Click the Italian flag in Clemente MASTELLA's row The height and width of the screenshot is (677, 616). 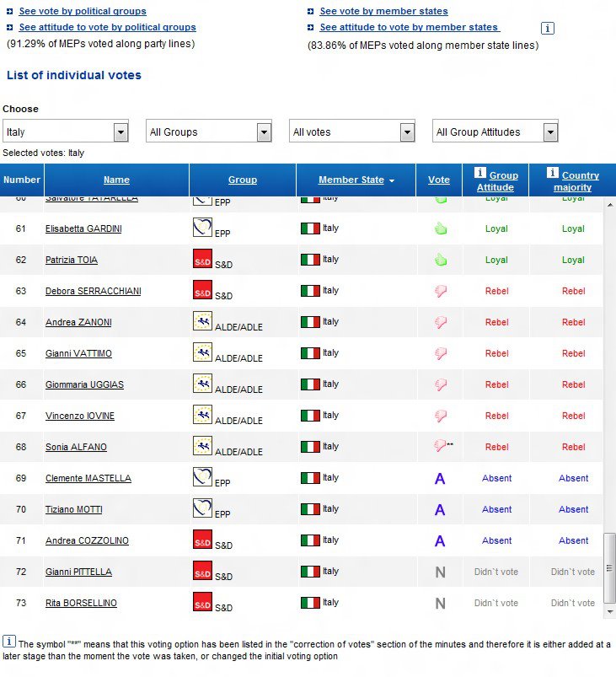[310, 478]
